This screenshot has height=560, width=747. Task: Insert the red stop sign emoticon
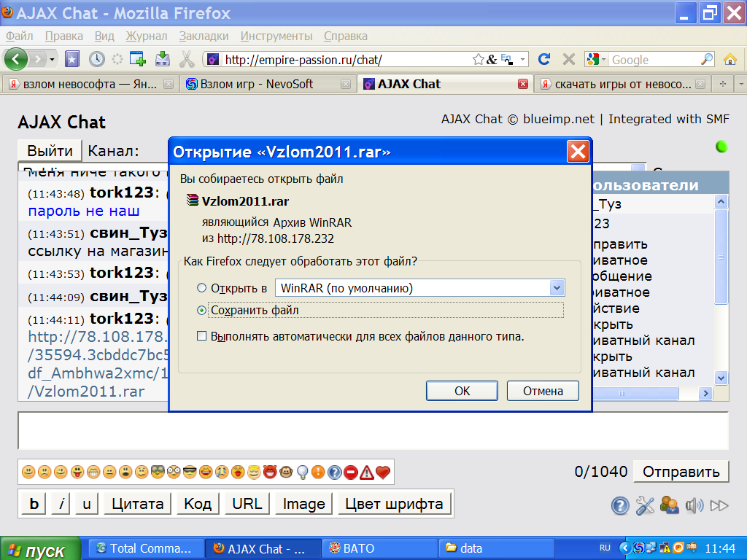pyautogui.click(x=351, y=472)
